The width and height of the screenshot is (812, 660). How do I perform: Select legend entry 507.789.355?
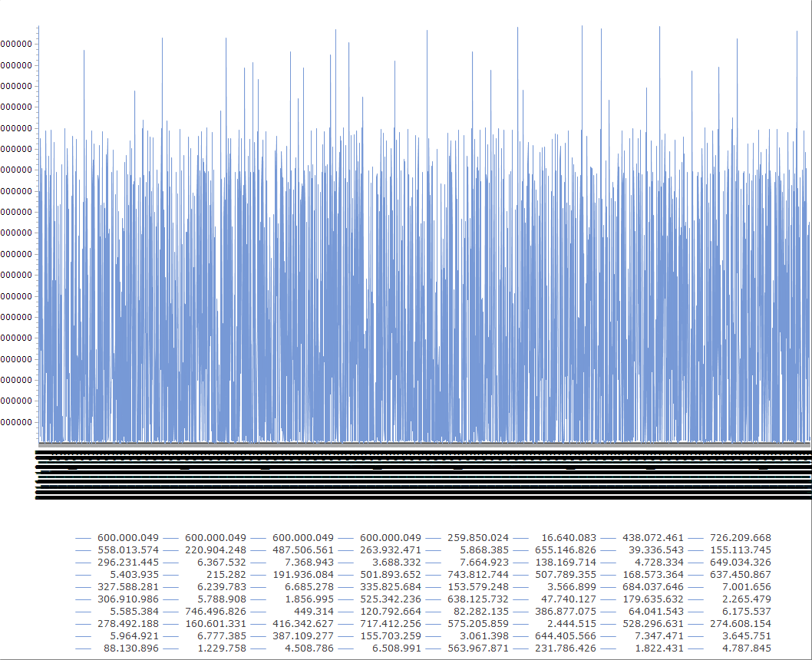[566, 575]
